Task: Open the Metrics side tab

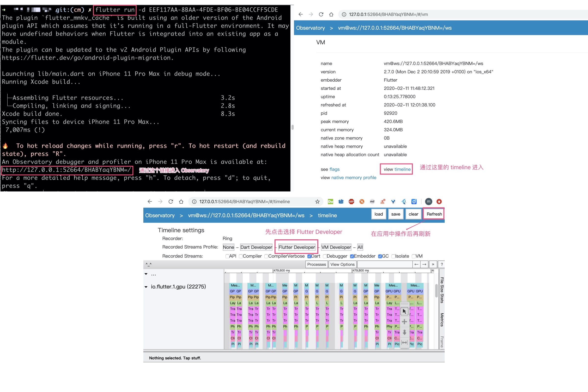Action: tap(442, 320)
